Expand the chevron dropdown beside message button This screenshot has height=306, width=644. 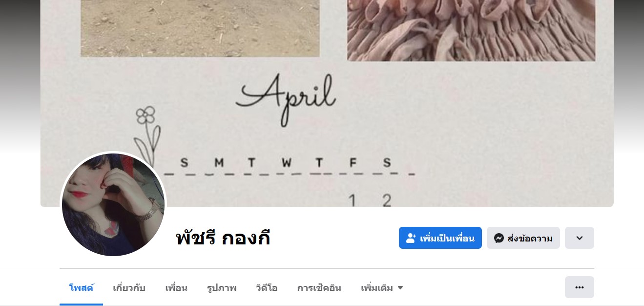(x=580, y=238)
